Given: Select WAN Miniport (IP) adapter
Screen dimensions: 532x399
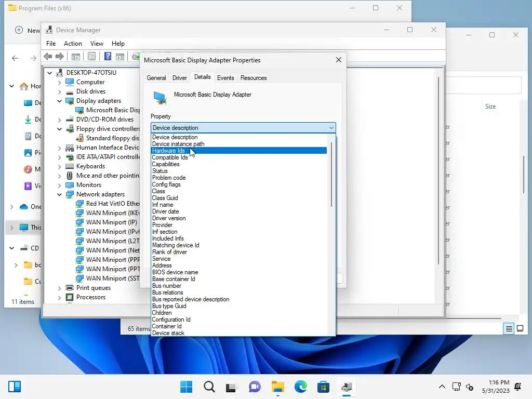Looking at the screenshot, I should coord(111,222).
